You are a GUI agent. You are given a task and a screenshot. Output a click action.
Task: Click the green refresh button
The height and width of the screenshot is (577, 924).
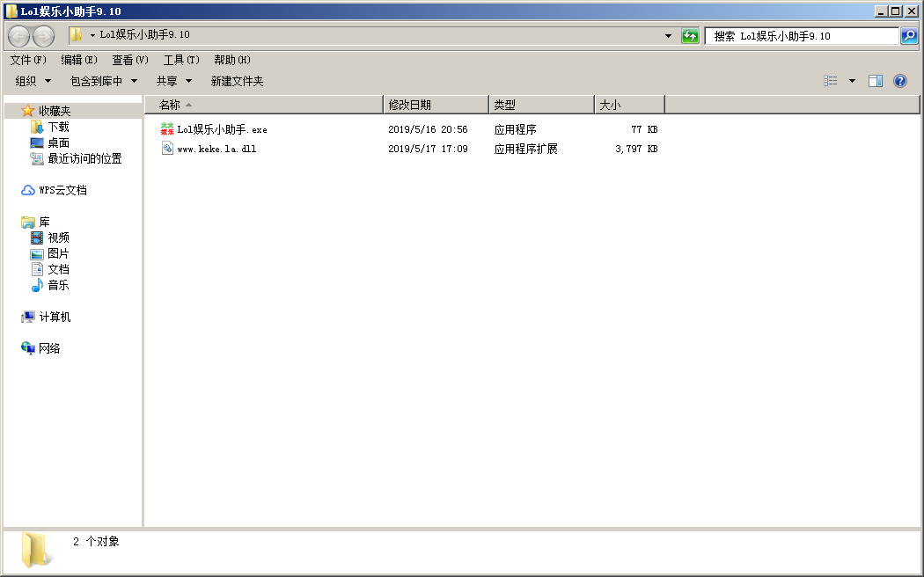tap(689, 36)
